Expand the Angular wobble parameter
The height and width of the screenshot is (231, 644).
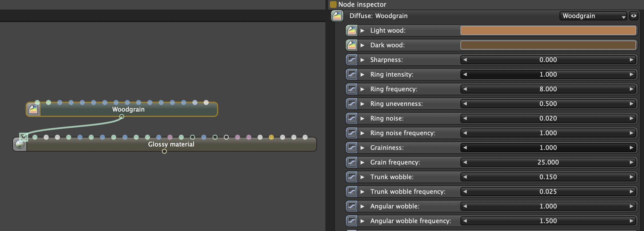click(363, 206)
